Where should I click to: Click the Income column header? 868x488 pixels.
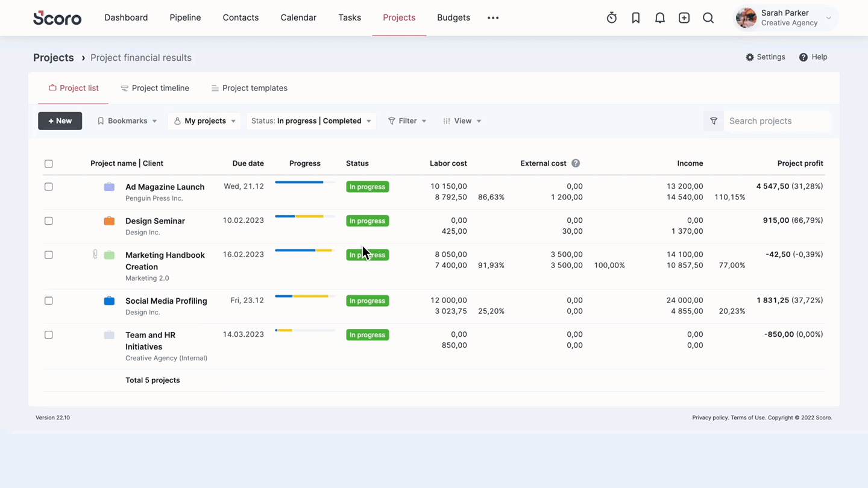point(690,163)
